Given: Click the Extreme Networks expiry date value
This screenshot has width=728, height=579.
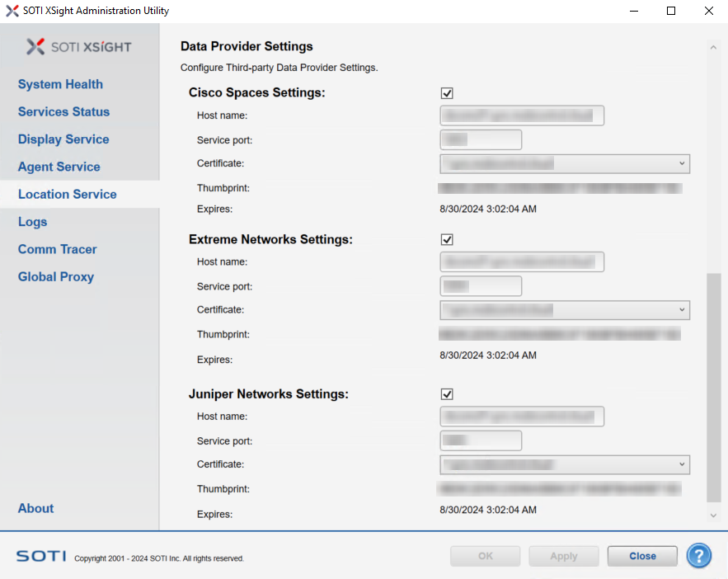Looking at the screenshot, I should point(488,355).
